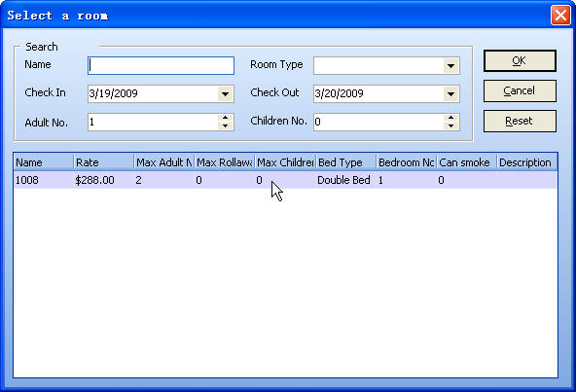Click the Can smoke column header
Screen dimensions: 576x392
[x=467, y=162]
